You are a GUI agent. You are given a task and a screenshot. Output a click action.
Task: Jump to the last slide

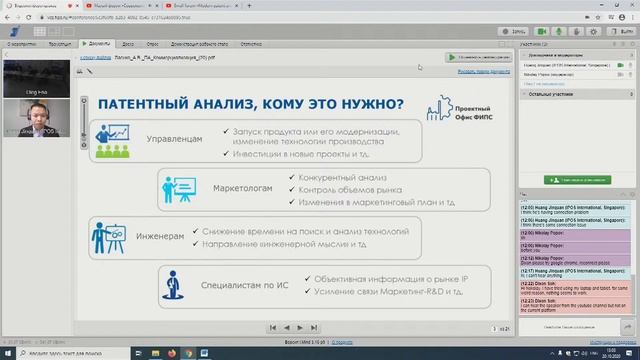[x=314, y=327]
